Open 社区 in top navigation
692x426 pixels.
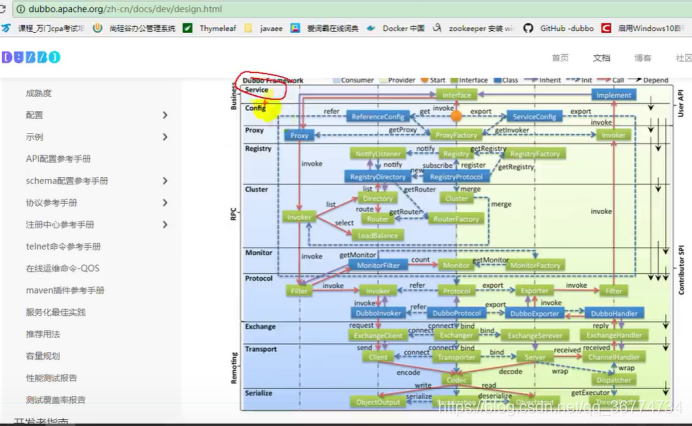[684, 58]
